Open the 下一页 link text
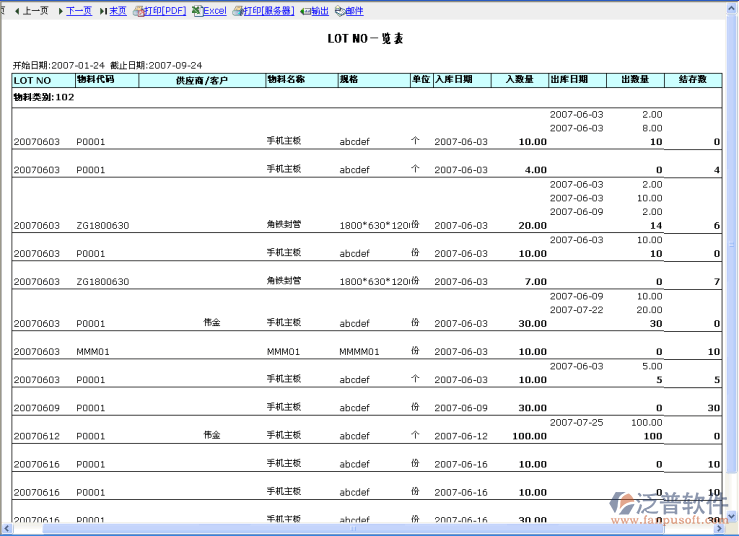The height and width of the screenshot is (536, 739). pos(79,11)
